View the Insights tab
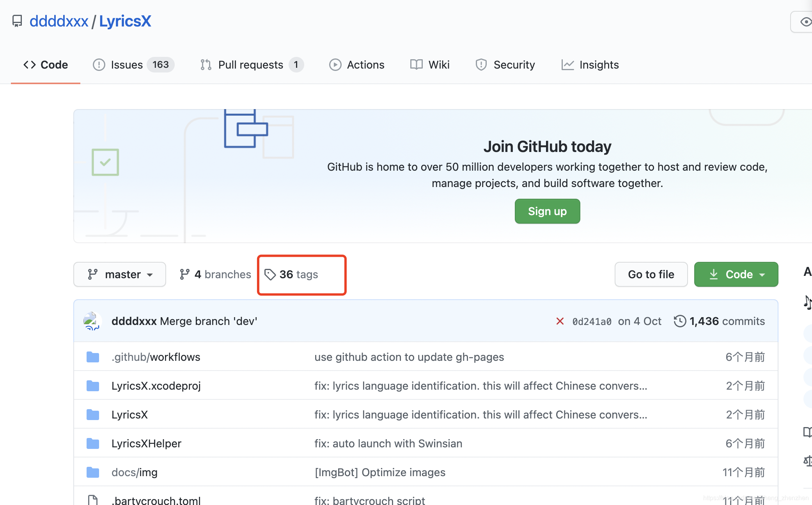 [x=590, y=65]
